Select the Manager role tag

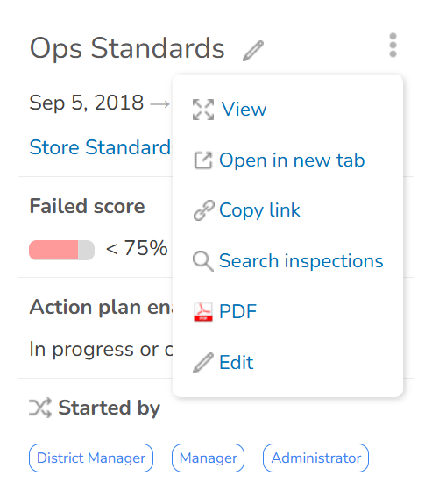click(x=208, y=458)
